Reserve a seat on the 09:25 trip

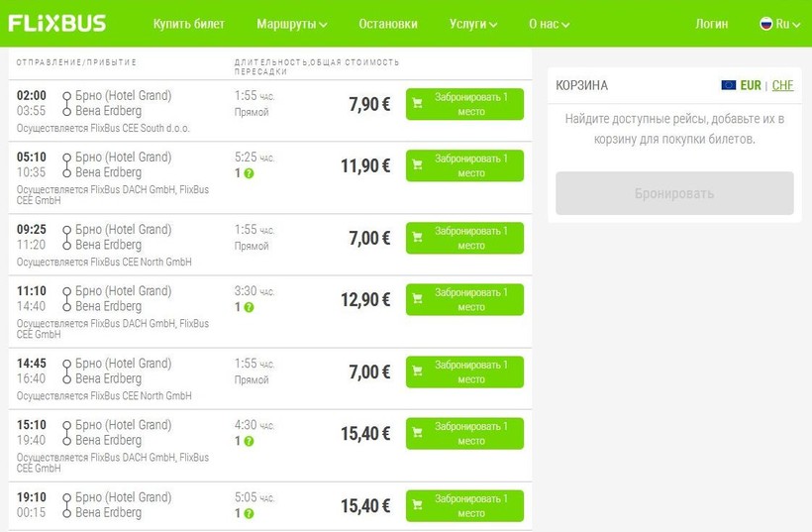[464, 238]
